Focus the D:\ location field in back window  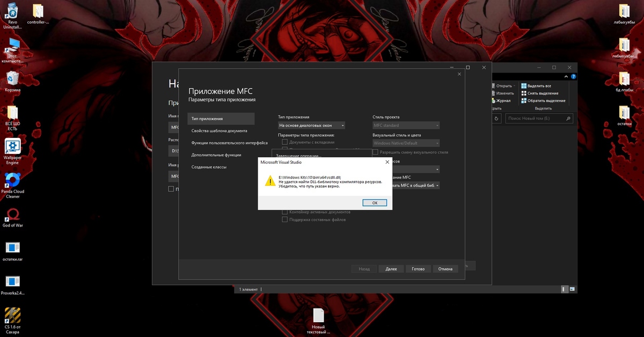click(x=174, y=151)
